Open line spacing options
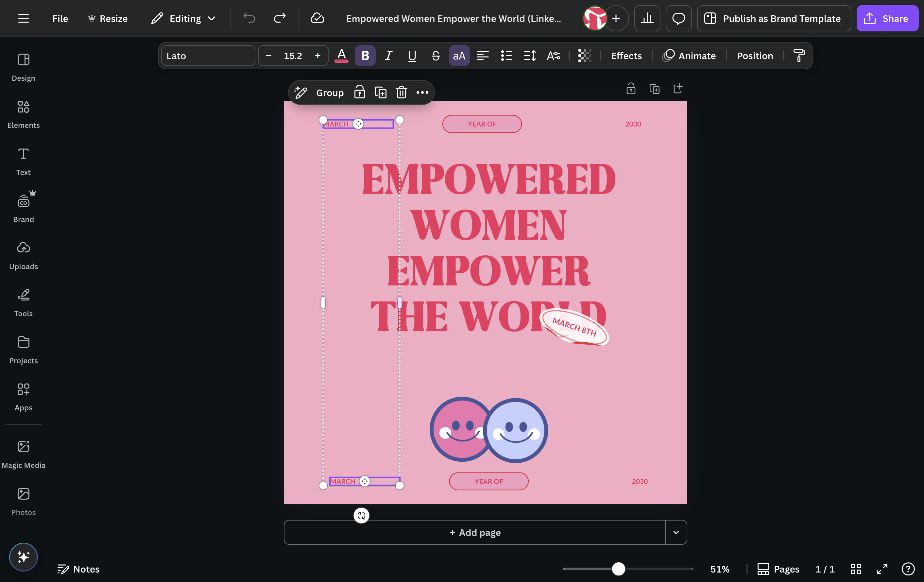Image resolution: width=924 pixels, height=582 pixels. pos(530,56)
